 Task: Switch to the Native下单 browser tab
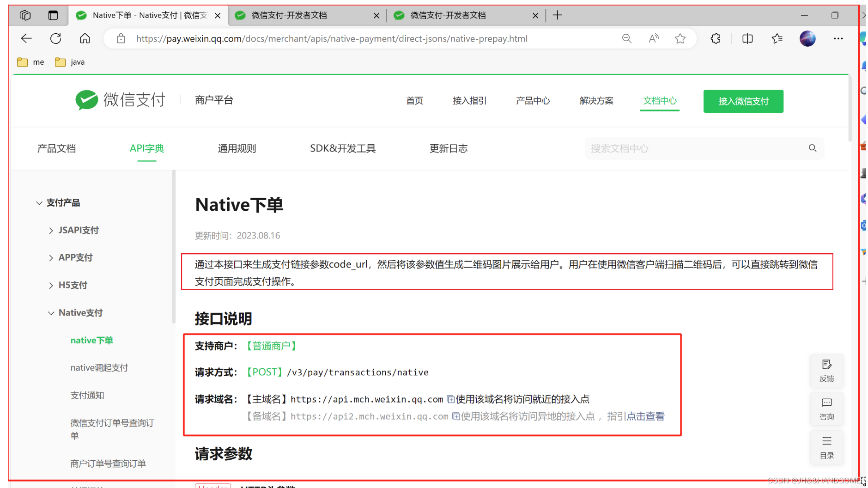[x=148, y=15]
